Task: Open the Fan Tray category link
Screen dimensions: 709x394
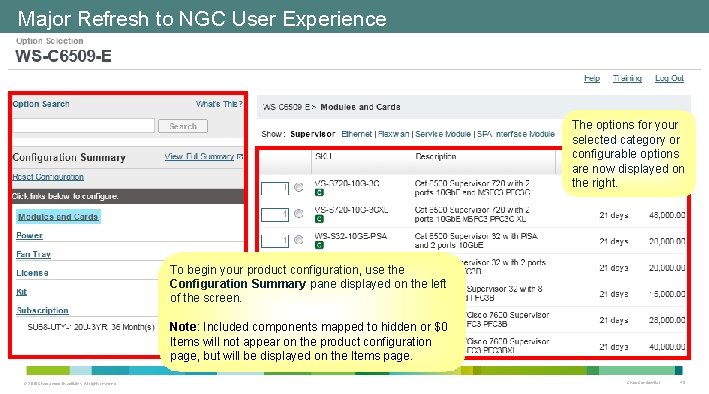Action: 33,255
